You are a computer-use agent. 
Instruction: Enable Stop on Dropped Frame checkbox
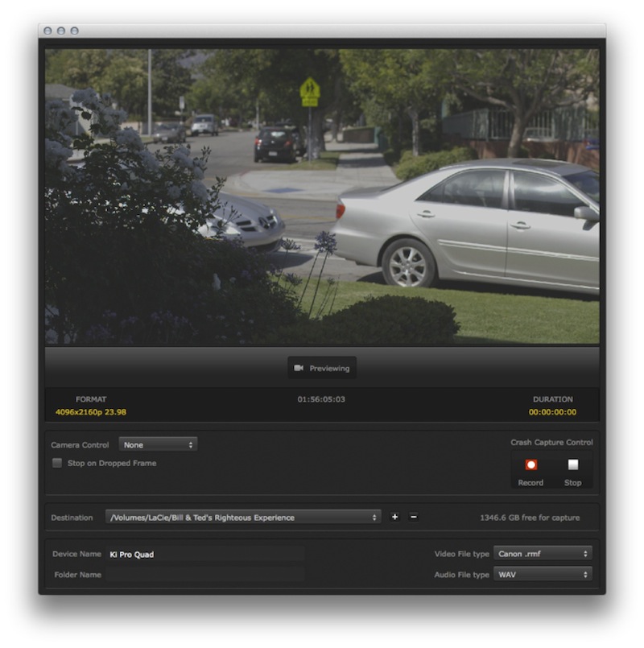coord(57,464)
